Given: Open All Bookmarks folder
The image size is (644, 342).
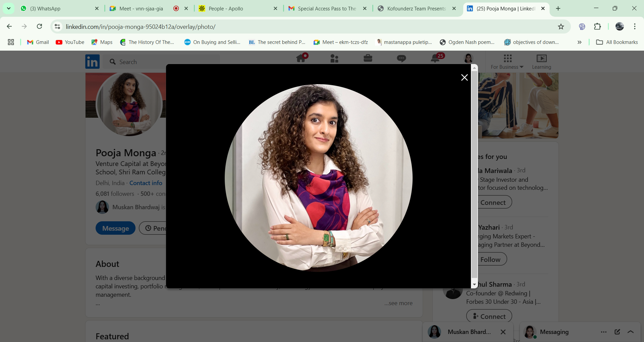Looking at the screenshot, I should click(x=617, y=42).
